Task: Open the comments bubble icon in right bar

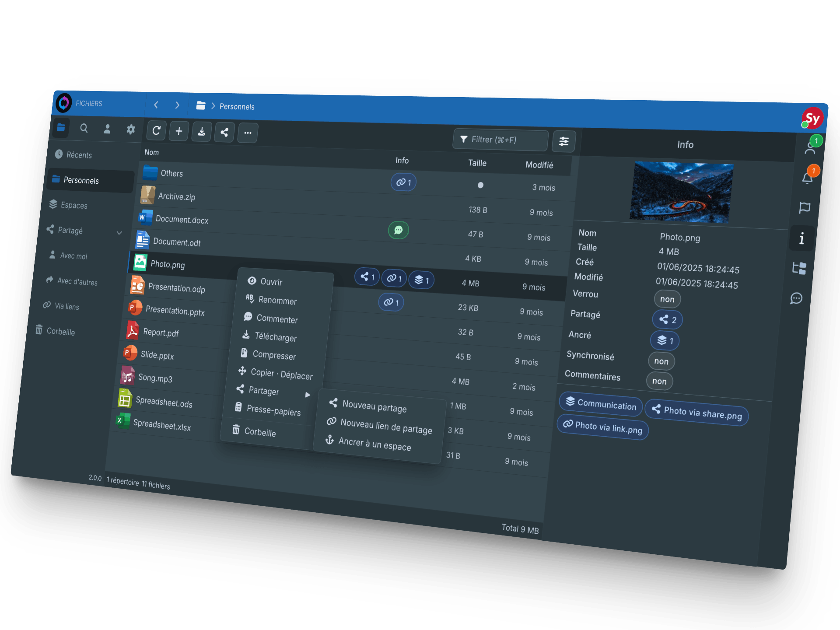Action: point(796,298)
